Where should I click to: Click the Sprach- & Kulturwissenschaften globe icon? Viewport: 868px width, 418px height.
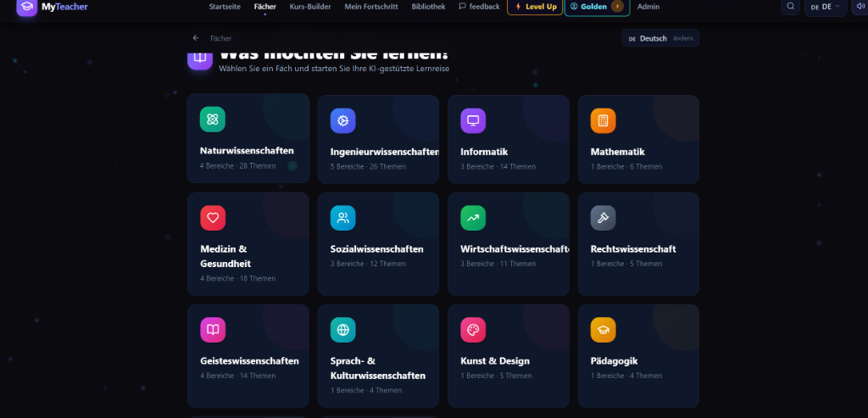(x=342, y=330)
